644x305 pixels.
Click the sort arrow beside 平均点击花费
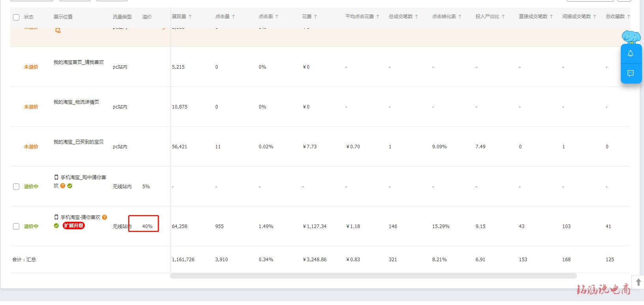pyautogui.click(x=378, y=17)
